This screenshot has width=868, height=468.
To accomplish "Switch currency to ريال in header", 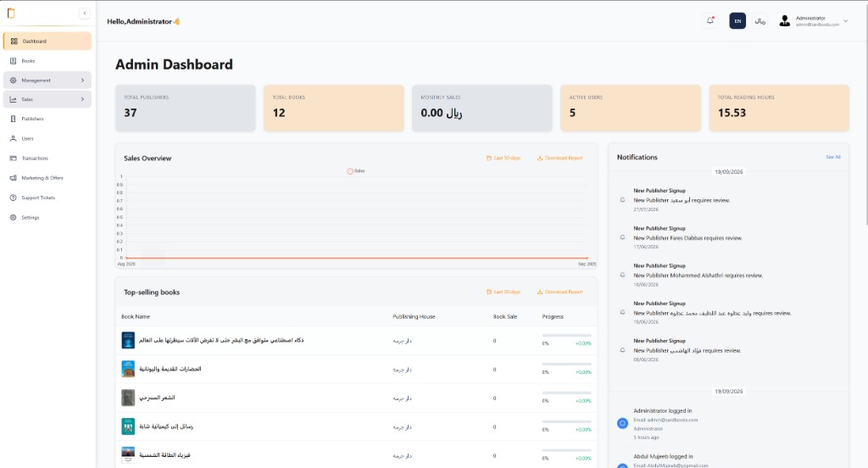I will pyautogui.click(x=760, y=21).
